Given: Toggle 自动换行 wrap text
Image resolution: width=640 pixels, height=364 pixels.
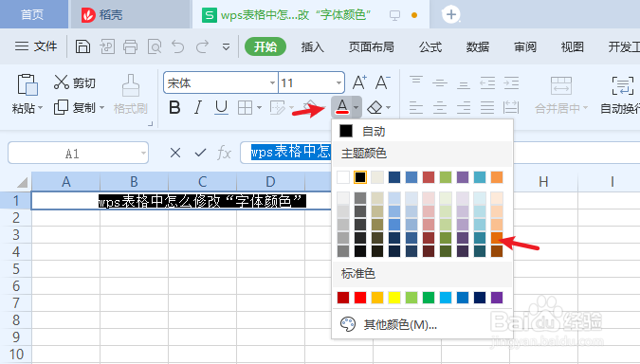Looking at the screenshot, I should [x=620, y=95].
